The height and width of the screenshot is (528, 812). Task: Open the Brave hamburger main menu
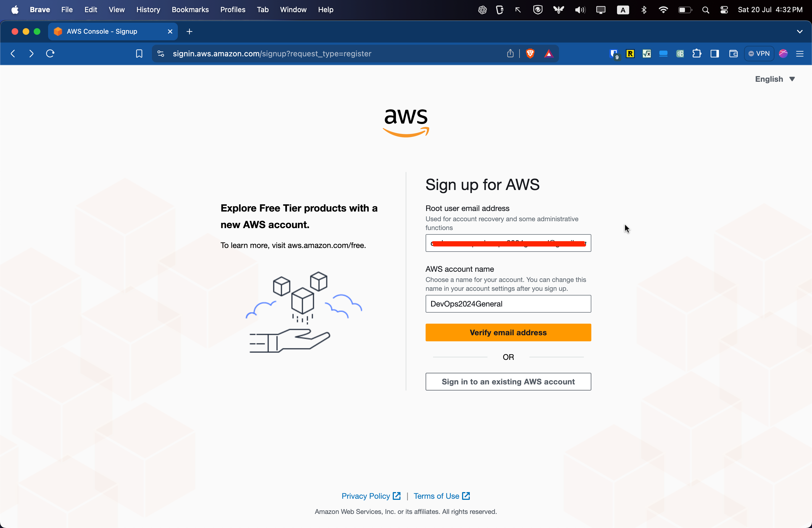coord(800,54)
